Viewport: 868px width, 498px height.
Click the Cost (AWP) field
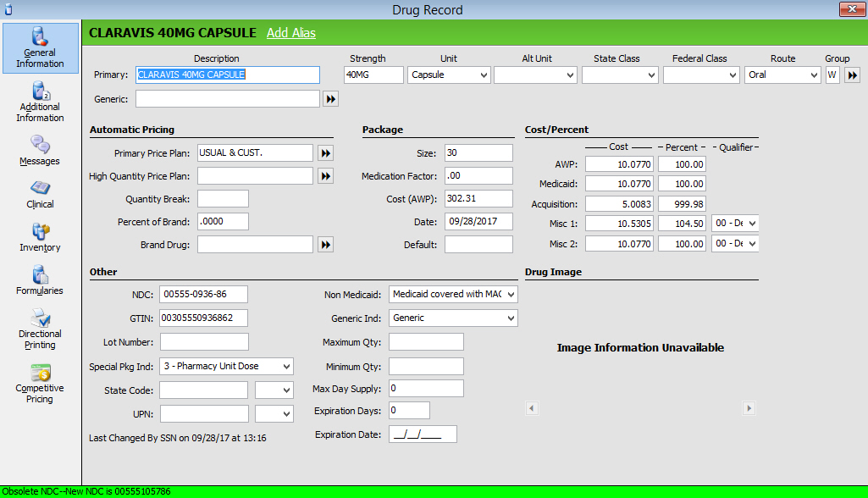tap(478, 198)
